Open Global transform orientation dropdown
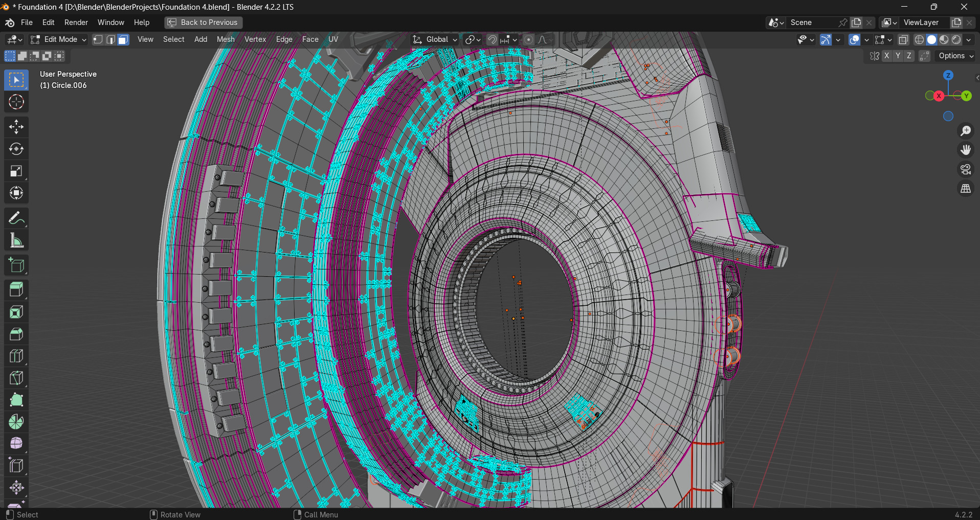The image size is (980, 520). click(435, 39)
